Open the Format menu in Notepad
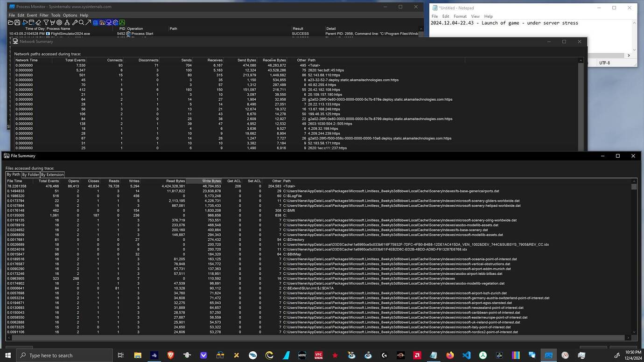 click(460, 16)
